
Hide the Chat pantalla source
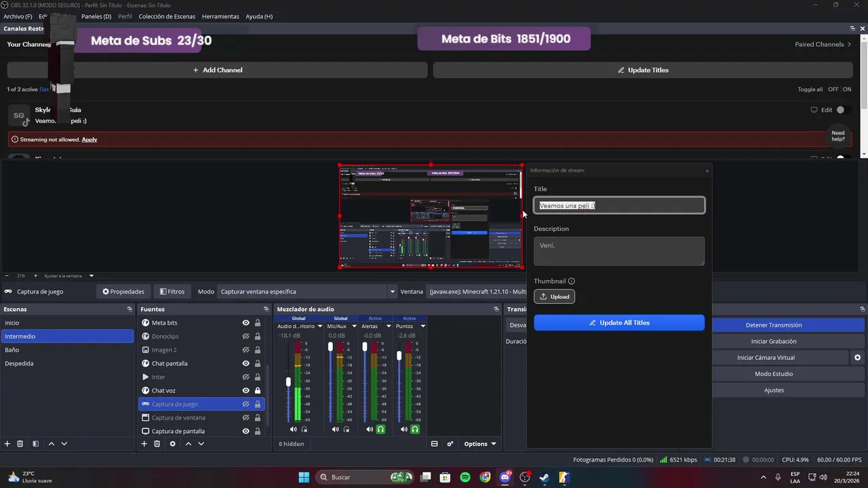coord(246,363)
